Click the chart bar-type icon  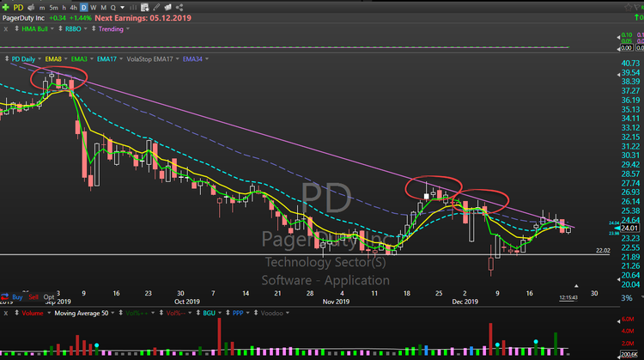tap(133, 8)
